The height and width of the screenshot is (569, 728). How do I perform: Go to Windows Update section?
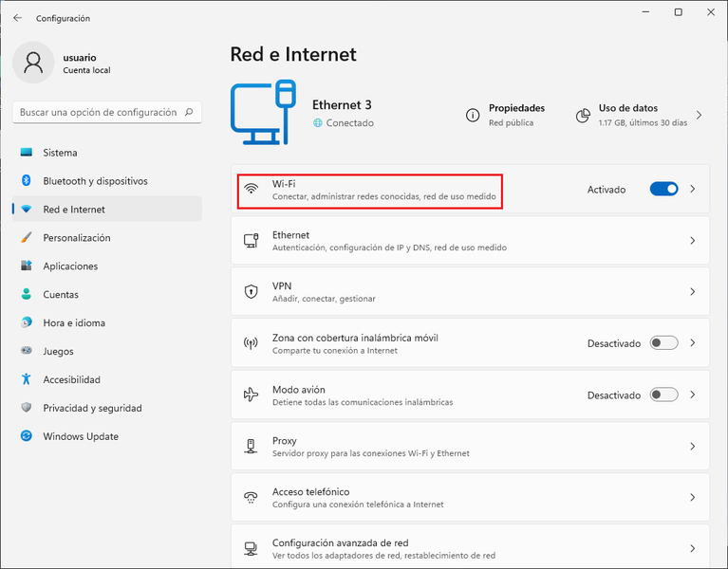pyautogui.click(x=107, y=436)
